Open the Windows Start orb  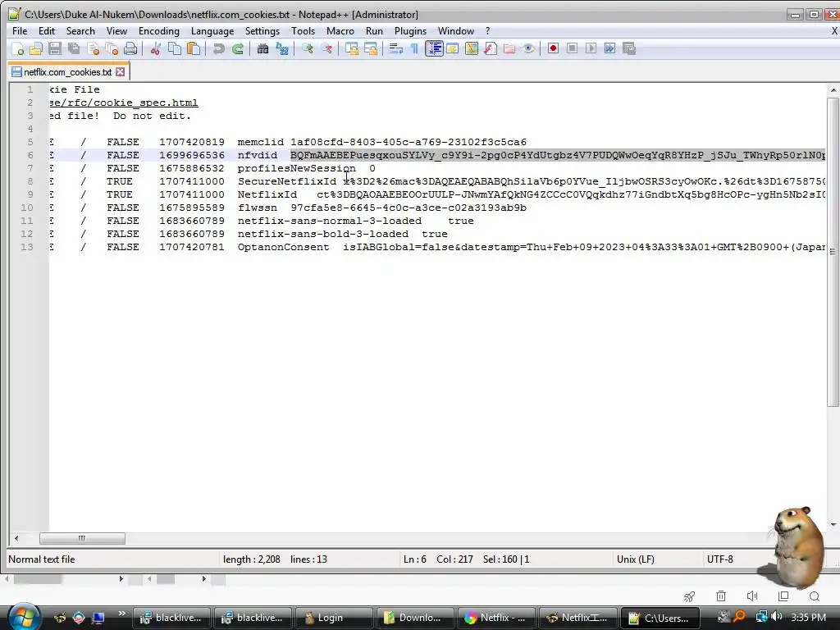pyautogui.click(x=22, y=617)
